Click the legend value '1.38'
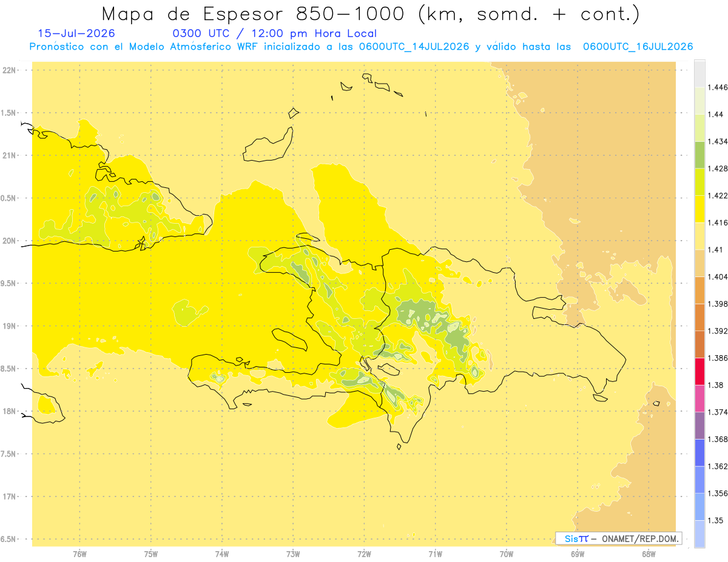The height and width of the screenshot is (562, 728). coord(715,385)
